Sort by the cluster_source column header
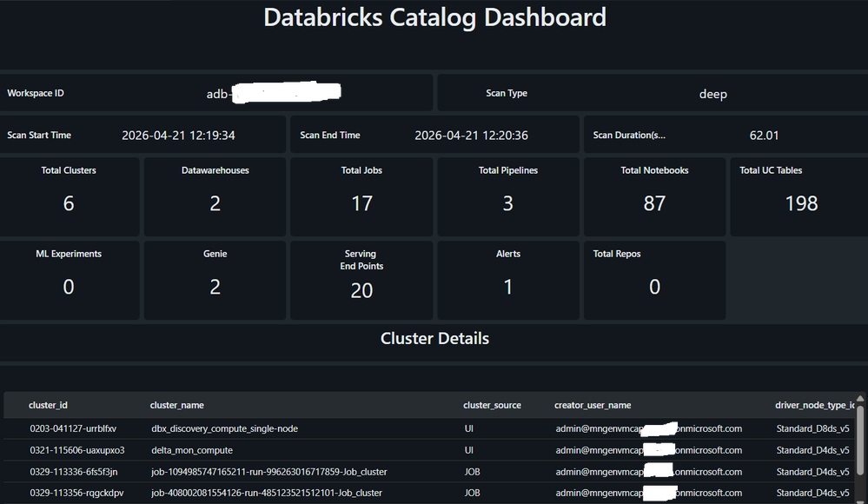Screen dimensions: 868x504 492,406
